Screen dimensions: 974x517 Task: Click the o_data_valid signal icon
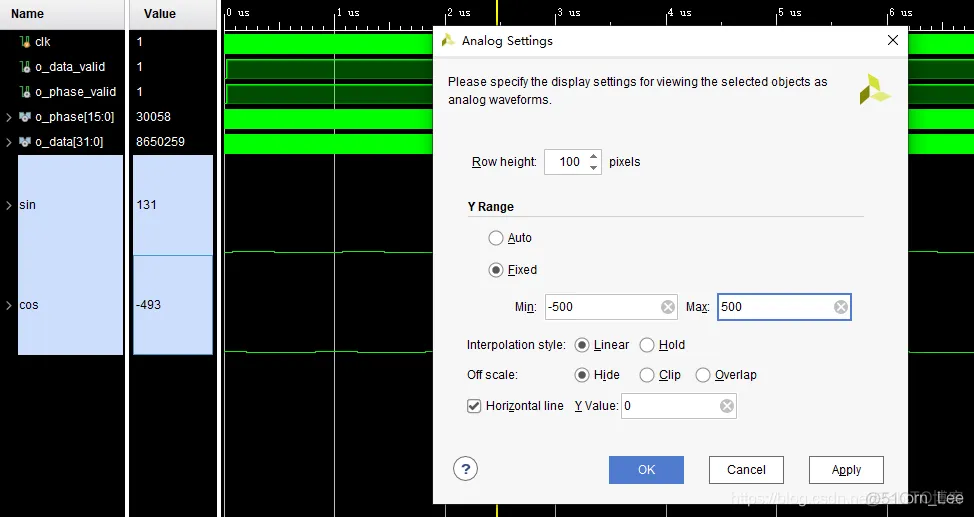point(25,66)
